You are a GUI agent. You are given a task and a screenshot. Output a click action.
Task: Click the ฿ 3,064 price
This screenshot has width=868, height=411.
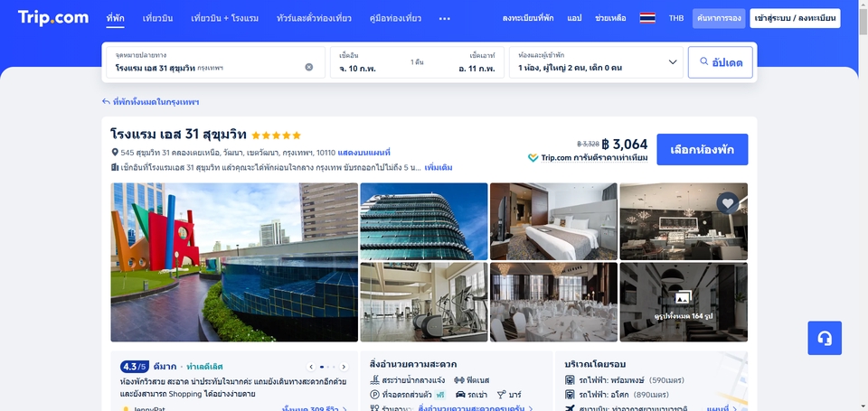[x=625, y=144]
